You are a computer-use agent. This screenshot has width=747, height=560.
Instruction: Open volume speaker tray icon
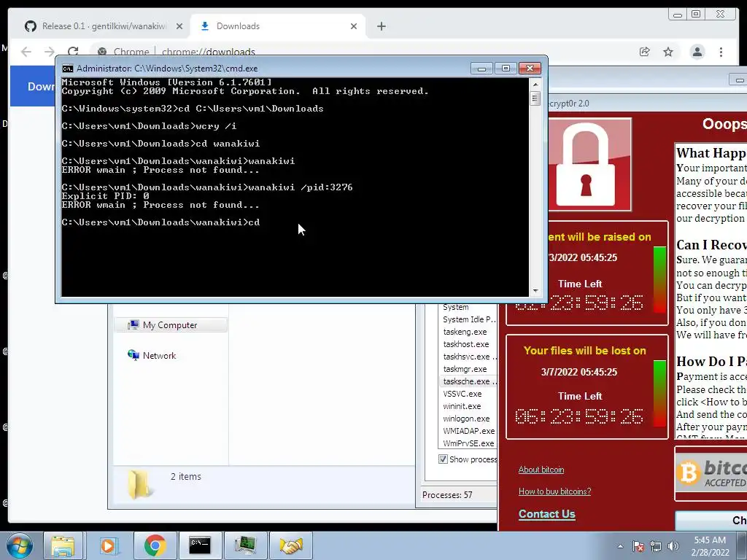tap(673, 546)
